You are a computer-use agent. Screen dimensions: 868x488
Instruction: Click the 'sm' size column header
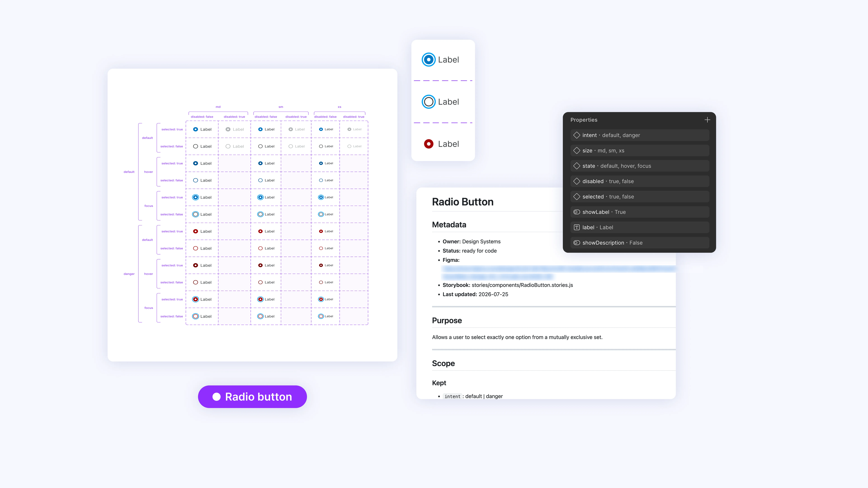coord(281,107)
